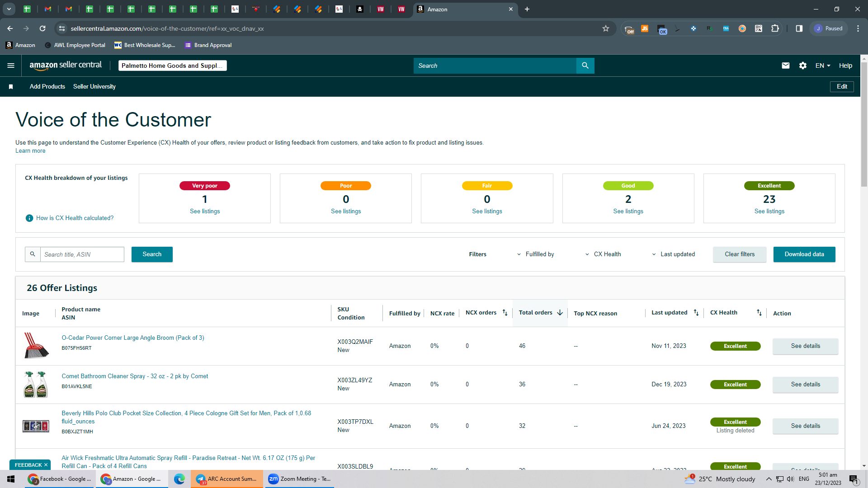This screenshot has height=488, width=868.
Task: Open the AWL Employee Portal bookmark
Action: click(75, 45)
